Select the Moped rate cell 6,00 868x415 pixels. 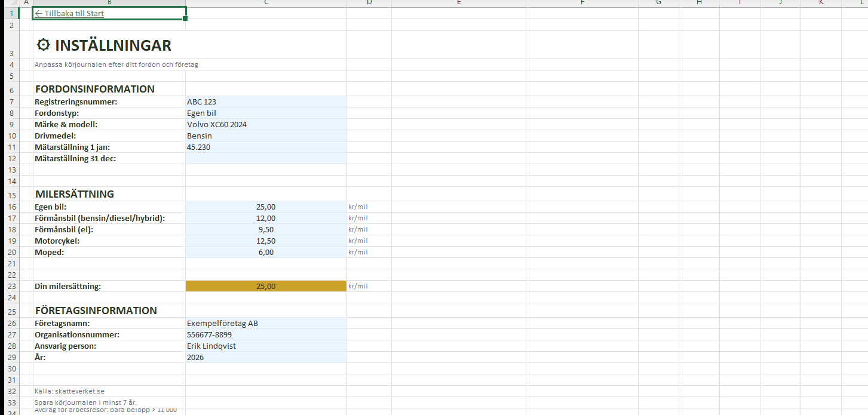266,252
